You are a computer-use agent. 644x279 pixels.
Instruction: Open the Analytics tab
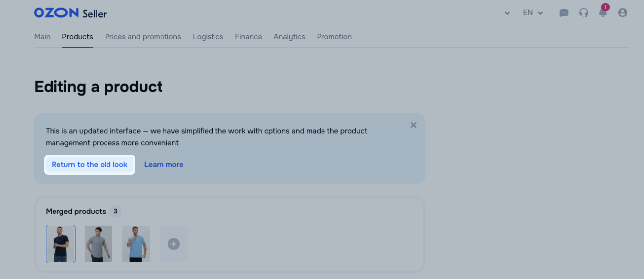click(289, 37)
